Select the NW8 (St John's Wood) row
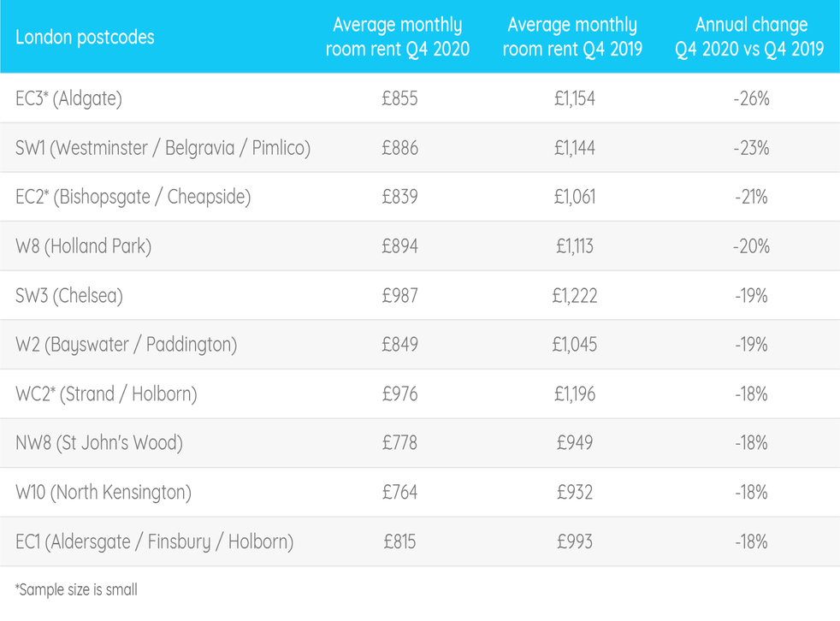The width and height of the screenshot is (840, 621). pos(99,444)
